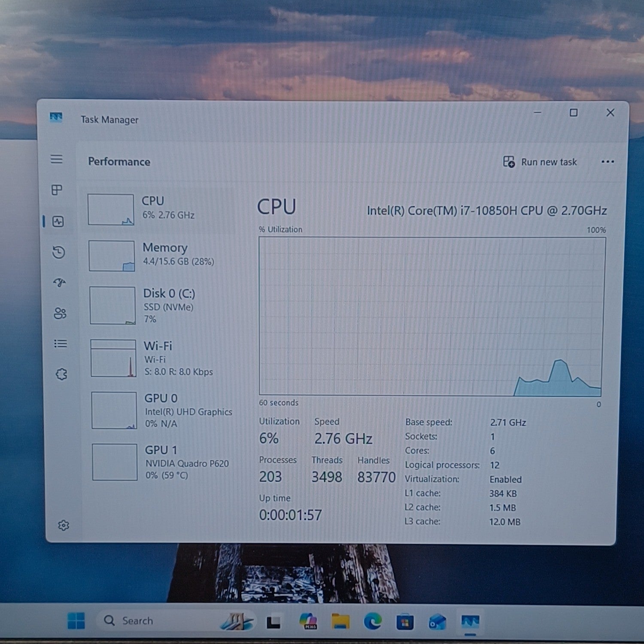The image size is (644, 644).
Task: Select the Performance page icon in sidebar
Action: pyautogui.click(x=58, y=222)
